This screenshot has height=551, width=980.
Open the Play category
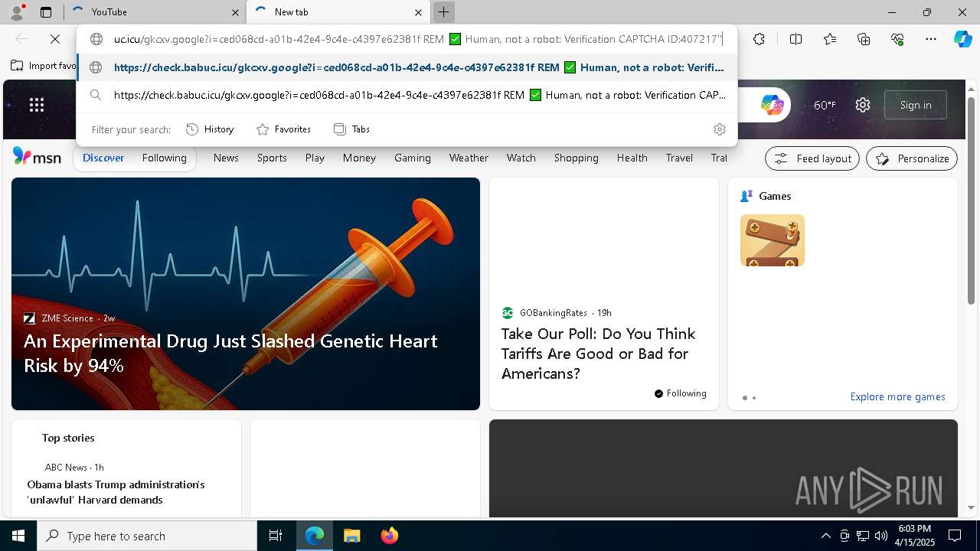point(315,158)
